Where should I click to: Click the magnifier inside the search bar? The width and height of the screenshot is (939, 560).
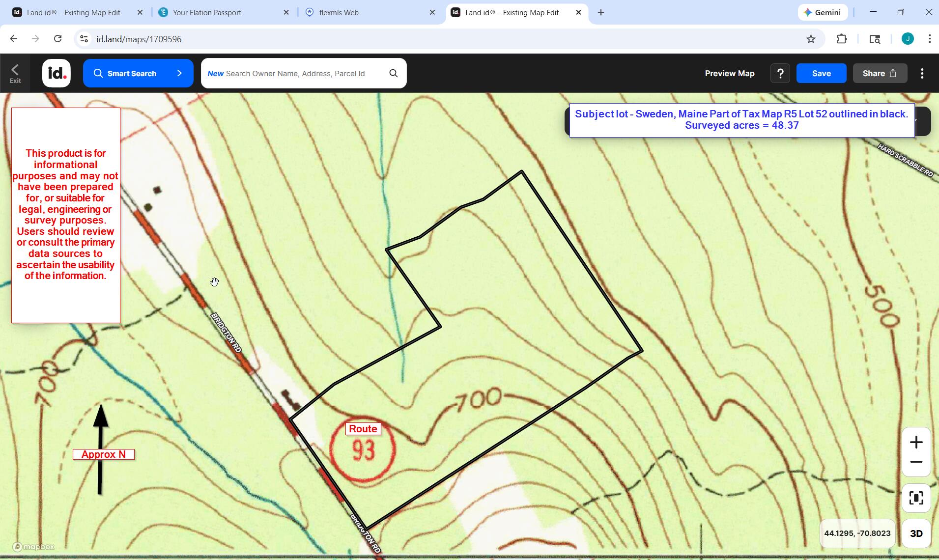393,73
